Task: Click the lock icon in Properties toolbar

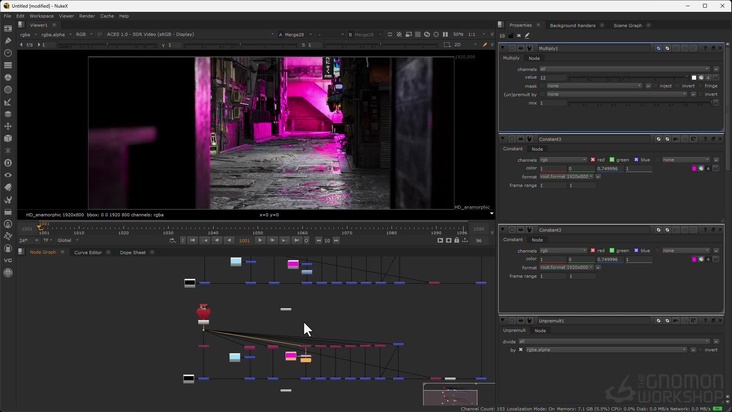Action: click(511, 35)
